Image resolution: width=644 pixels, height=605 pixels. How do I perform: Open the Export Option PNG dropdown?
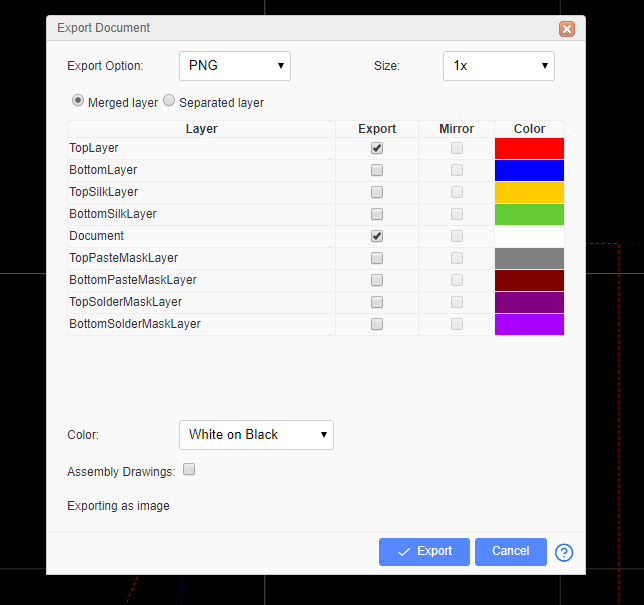(x=235, y=66)
